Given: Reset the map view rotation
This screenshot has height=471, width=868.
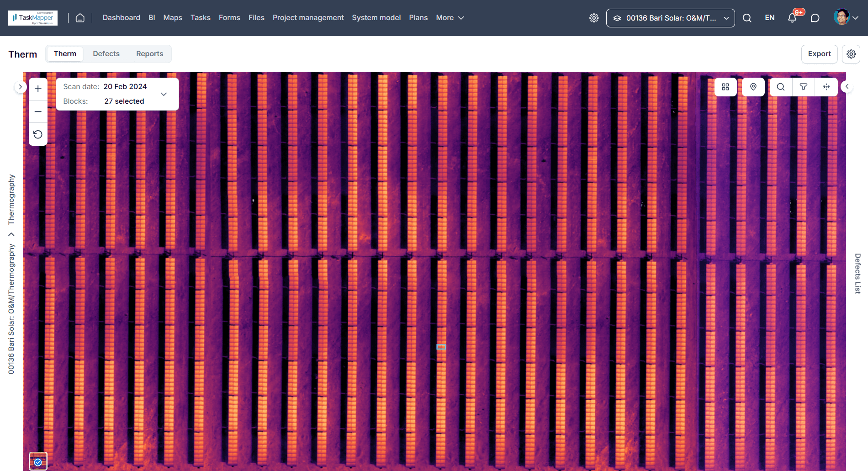Looking at the screenshot, I should [x=38, y=134].
